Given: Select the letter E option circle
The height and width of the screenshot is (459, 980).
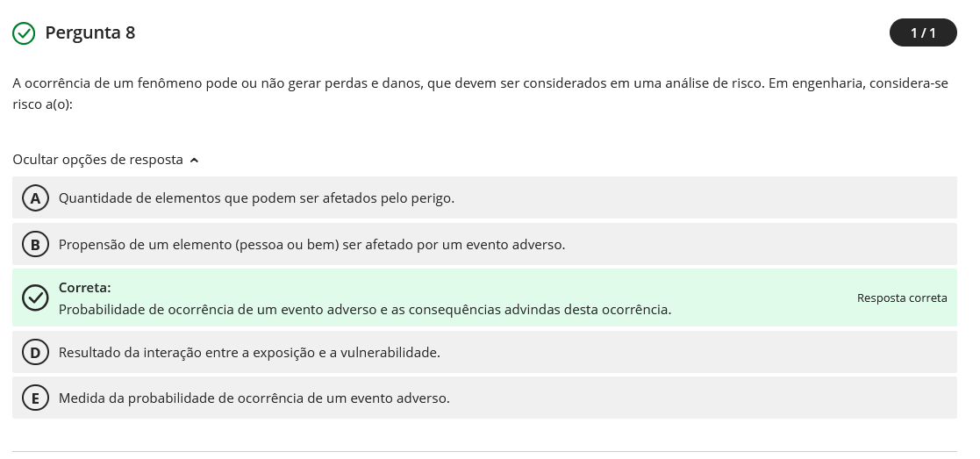Looking at the screenshot, I should click(35, 398).
